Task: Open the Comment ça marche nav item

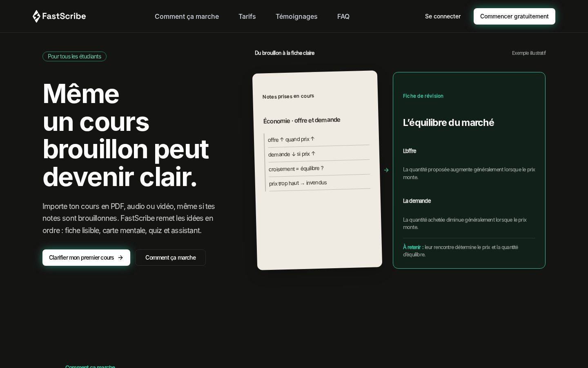Action: click(187, 16)
